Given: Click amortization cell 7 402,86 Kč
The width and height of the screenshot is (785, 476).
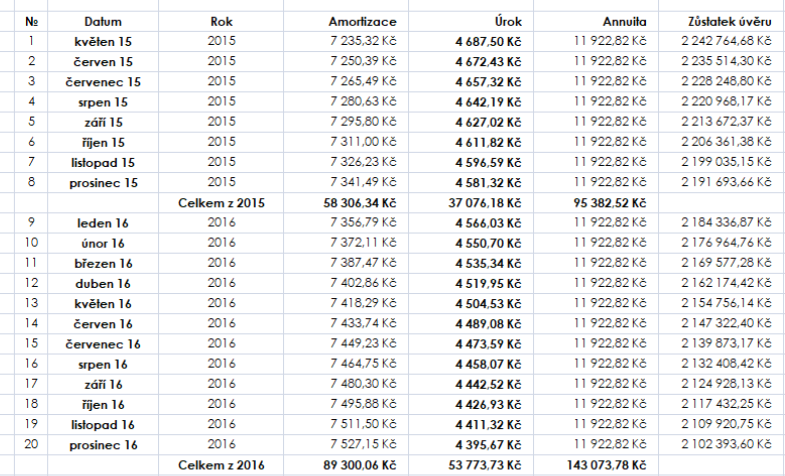Looking at the screenshot, I should pos(366,283).
